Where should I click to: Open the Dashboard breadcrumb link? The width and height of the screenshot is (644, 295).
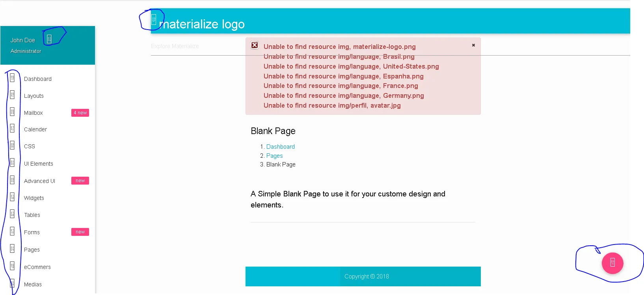[x=280, y=147]
